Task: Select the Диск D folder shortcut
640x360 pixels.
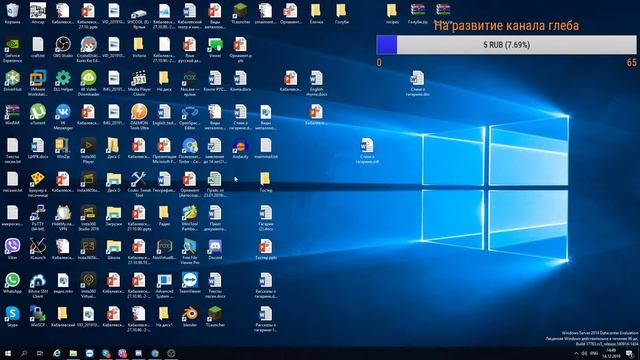Action: pos(113,182)
